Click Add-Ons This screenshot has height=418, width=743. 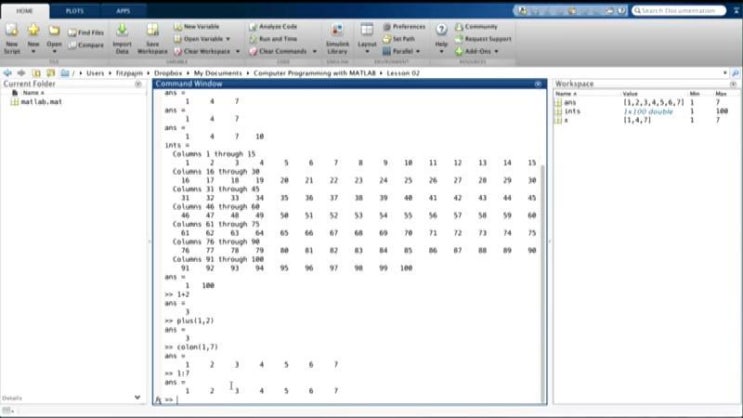(x=473, y=51)
